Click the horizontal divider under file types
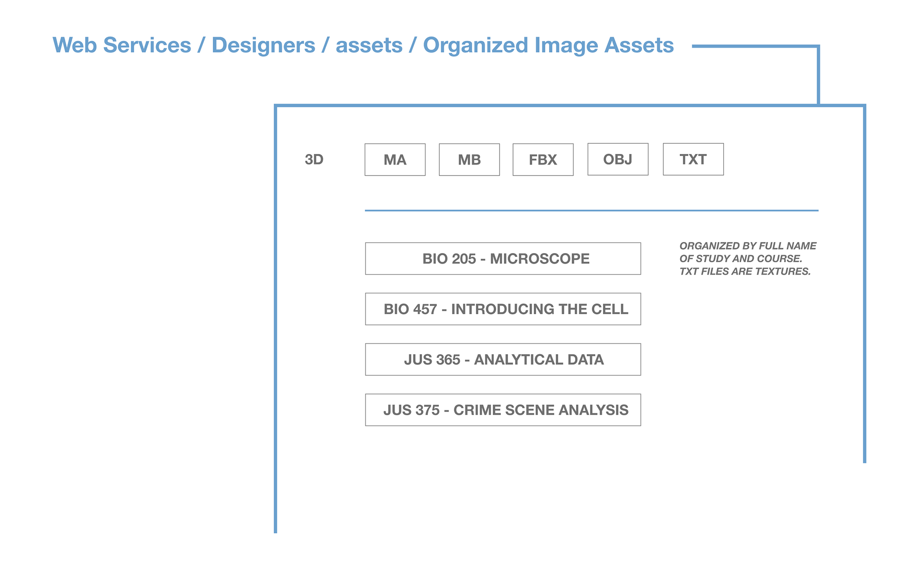Image resolution: width=924 pixels, height=573 pixels. 591,210
